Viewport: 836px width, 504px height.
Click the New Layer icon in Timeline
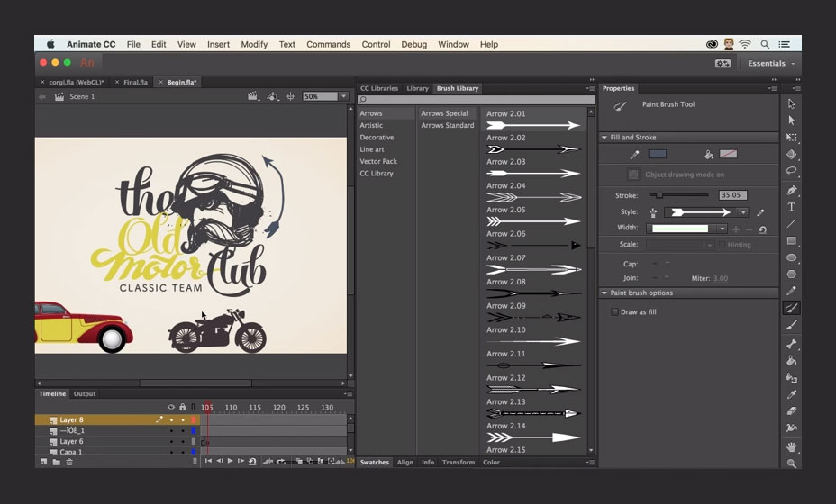pos(42,462)
